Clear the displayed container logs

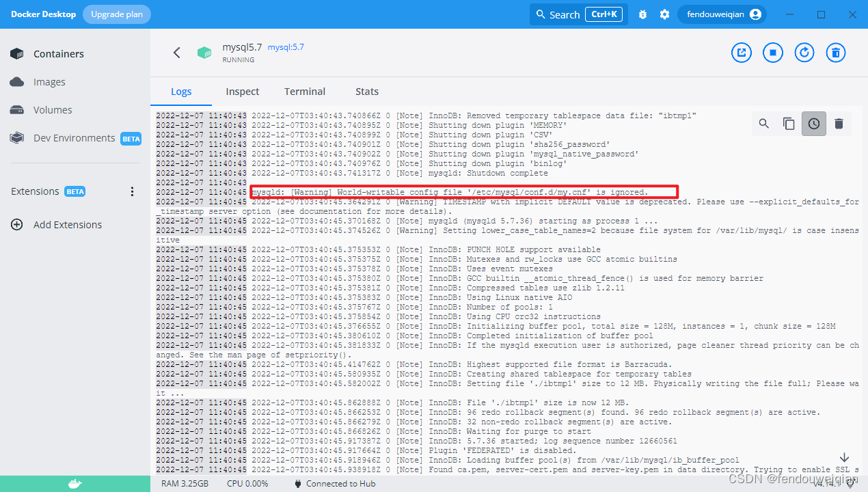(839, 124)
